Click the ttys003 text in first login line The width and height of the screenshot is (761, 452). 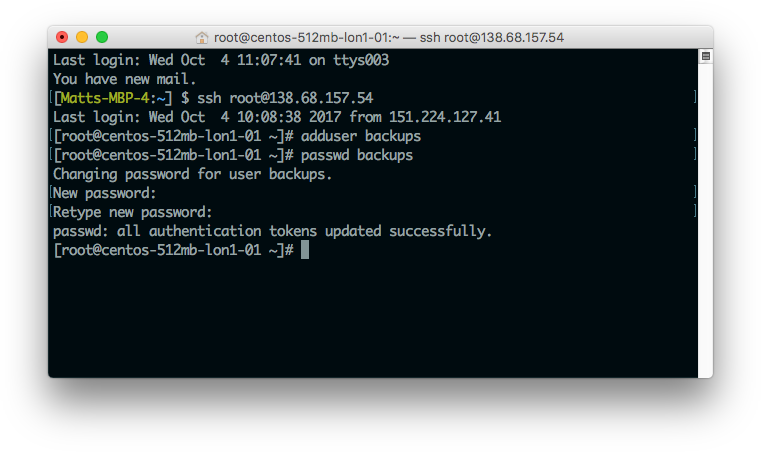[x=361, y=60]
